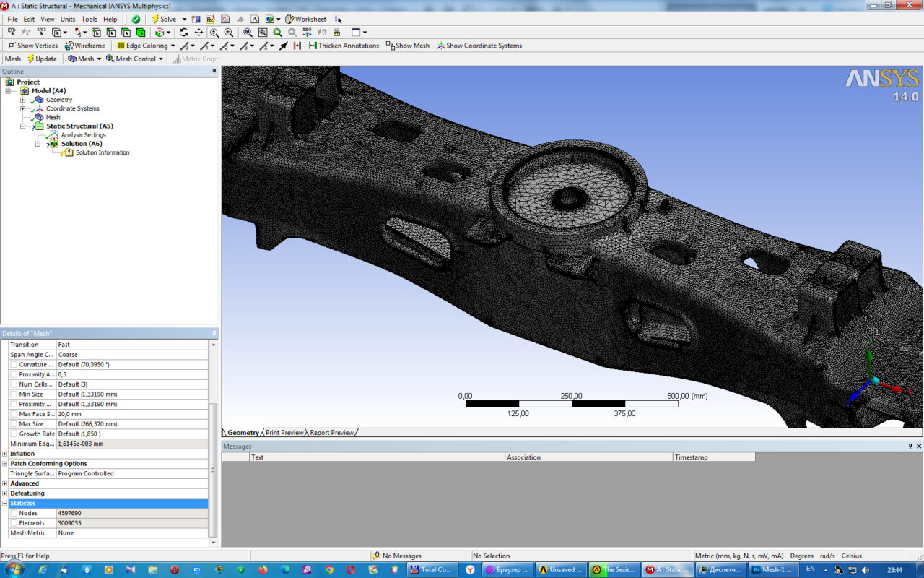The image size is (924, 578).
Task: Click the Zoom To Fit icon
Action: click(x=248, y=33)
